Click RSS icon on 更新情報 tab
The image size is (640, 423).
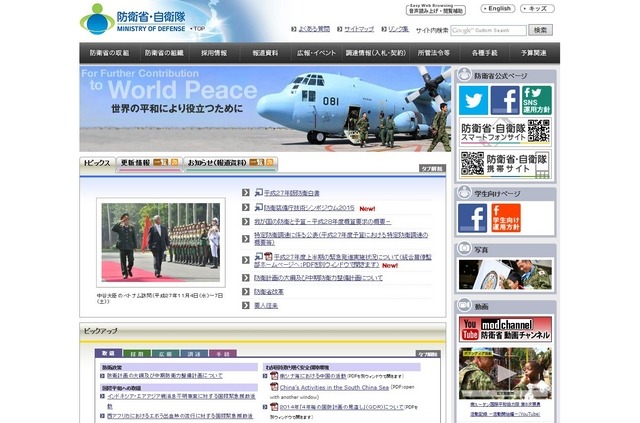tap(174, 163)
